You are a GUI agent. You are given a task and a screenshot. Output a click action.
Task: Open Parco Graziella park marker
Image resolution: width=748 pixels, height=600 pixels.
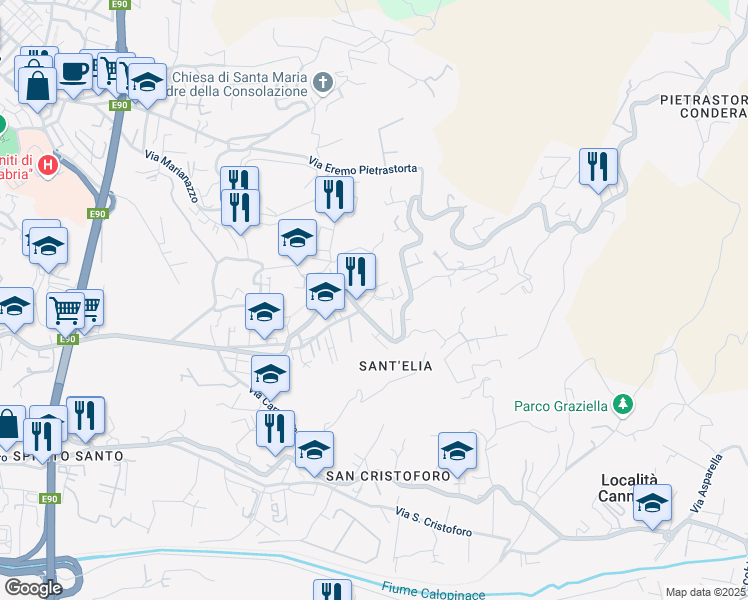(x=623, y=405)
